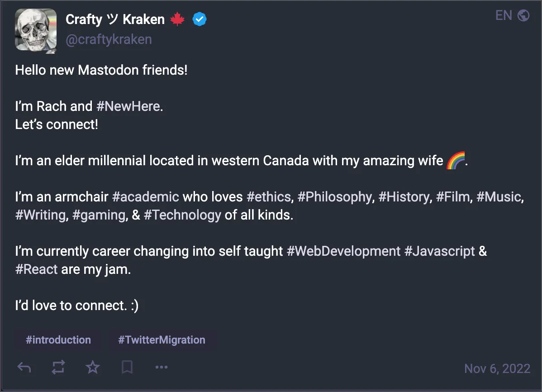The height and width of the screenshot is (392, 542).
Task: Open the skull avatar profile picture
Action: point(36,30)
